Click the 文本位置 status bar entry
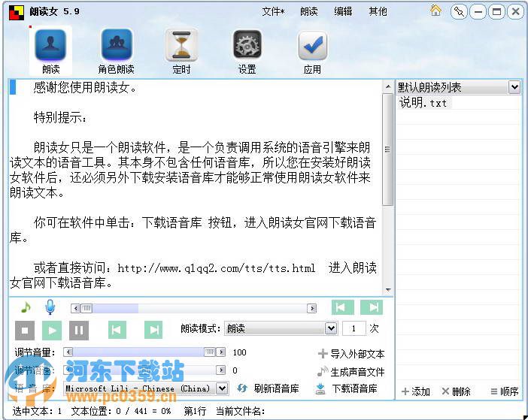Screen dimensions: 528x420 pyautogui.click(x=121, y=411)
